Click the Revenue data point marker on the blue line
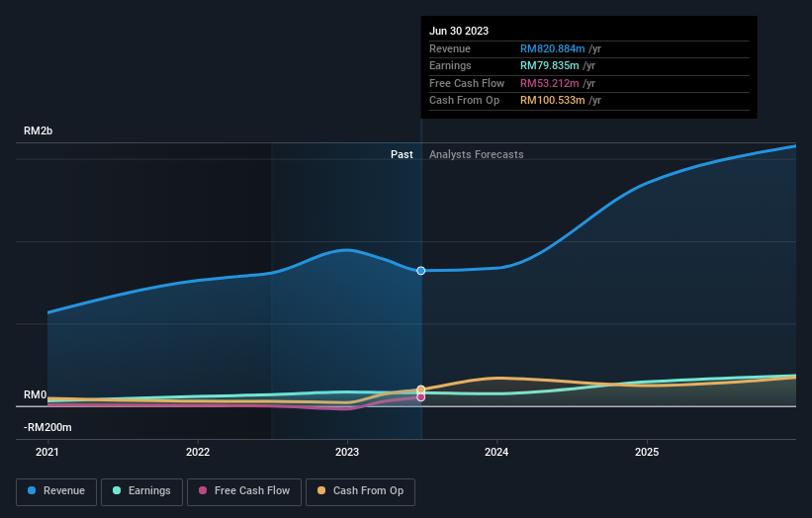 421,271
